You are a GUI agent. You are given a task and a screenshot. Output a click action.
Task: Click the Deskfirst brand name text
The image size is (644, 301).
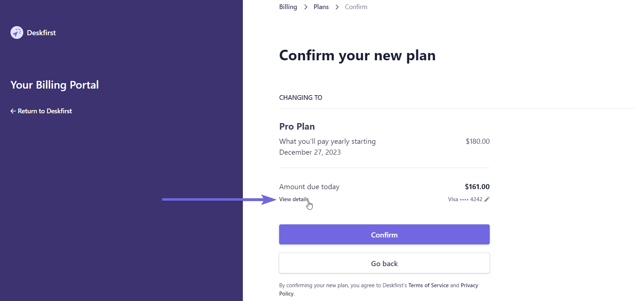(x=41, y=33)
